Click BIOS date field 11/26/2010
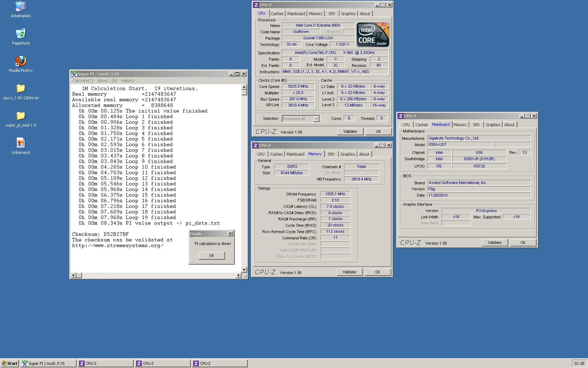 (479, 195)
